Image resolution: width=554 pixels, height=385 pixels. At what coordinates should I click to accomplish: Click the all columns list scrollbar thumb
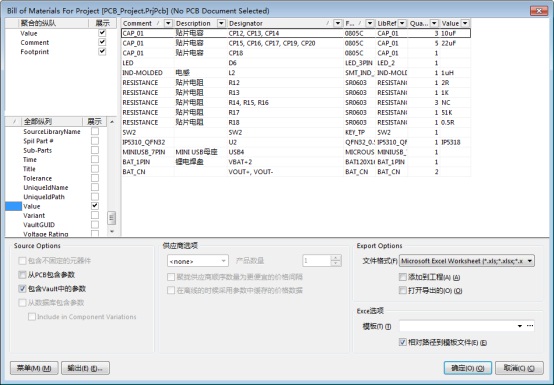click(x=112, y=218)
